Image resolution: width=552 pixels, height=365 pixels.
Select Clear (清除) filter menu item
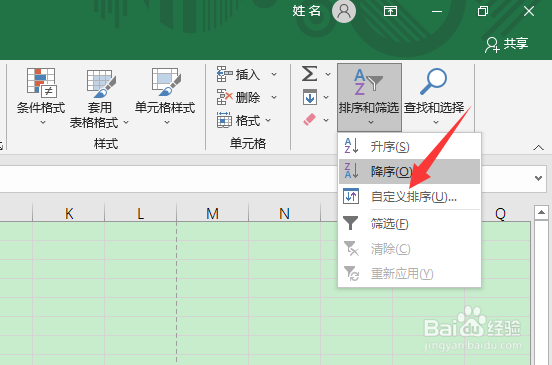tap(409, 249)
